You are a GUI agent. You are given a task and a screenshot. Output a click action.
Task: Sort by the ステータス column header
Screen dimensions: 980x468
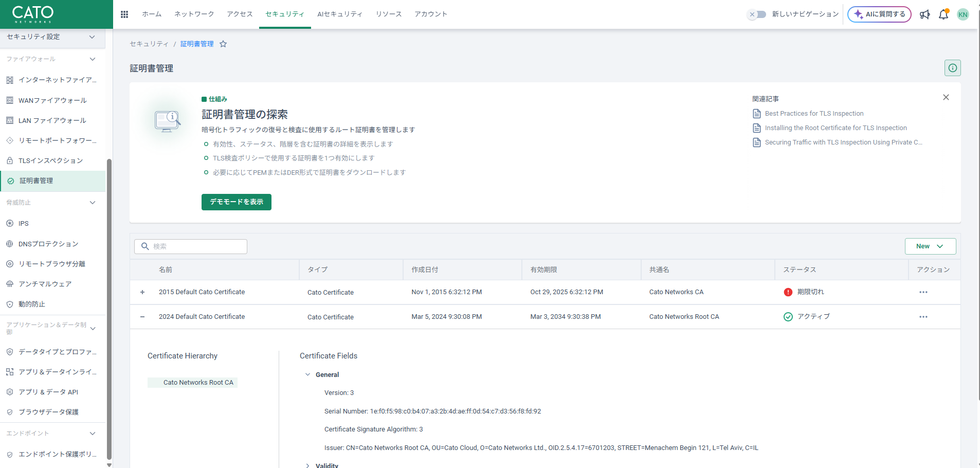click(x=800, y=270)
